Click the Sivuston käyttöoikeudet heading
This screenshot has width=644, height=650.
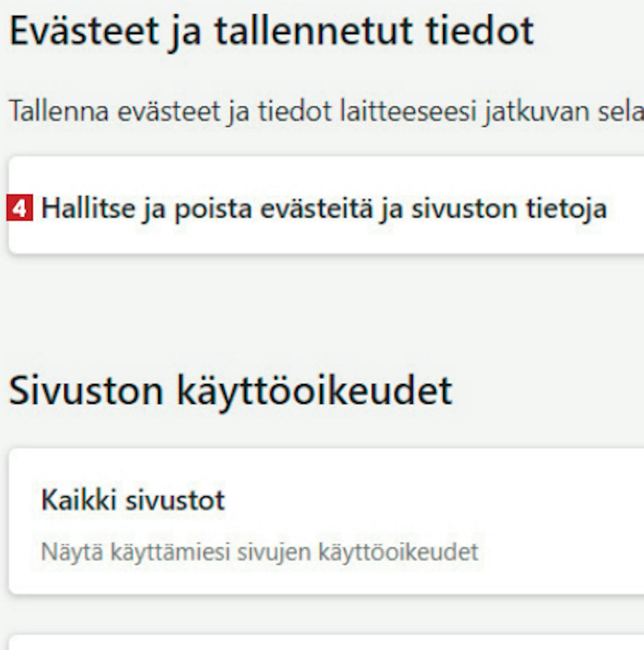click(231, 390)
